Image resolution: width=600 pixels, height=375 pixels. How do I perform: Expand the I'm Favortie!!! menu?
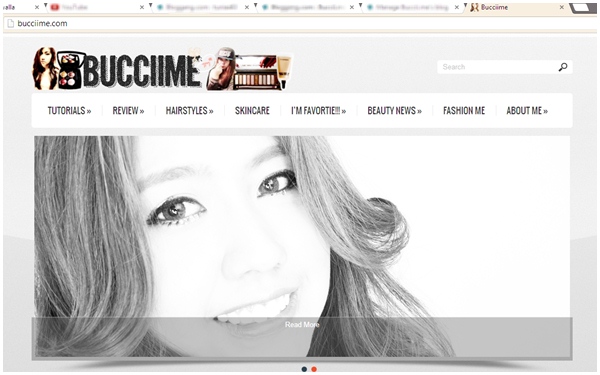pyautogui.click(x=318, y=111)
